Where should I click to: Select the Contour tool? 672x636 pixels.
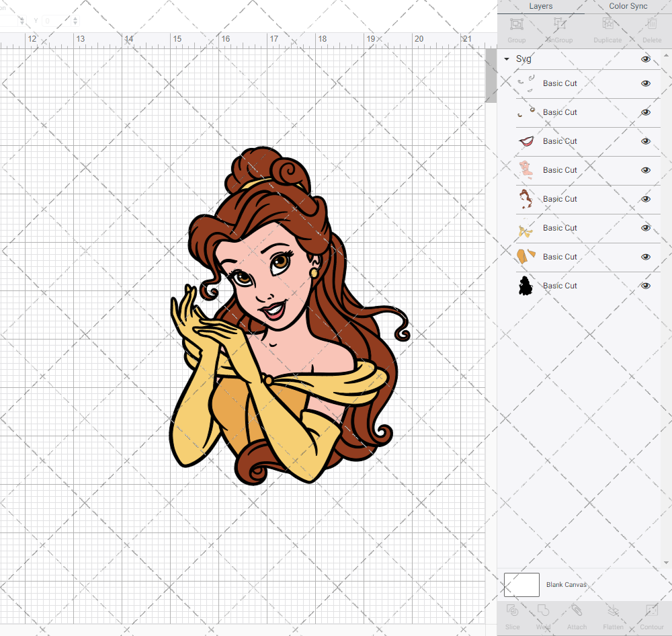coord(651,610)
